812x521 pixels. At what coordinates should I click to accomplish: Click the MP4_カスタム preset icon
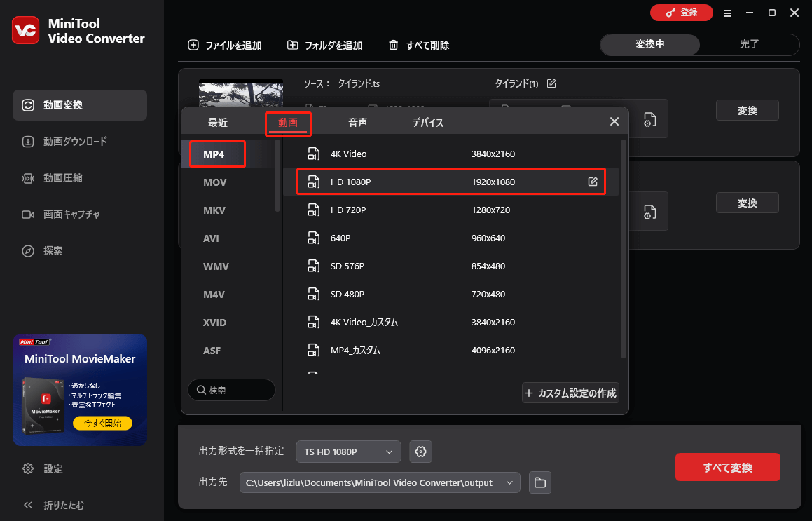coord(313,350)
